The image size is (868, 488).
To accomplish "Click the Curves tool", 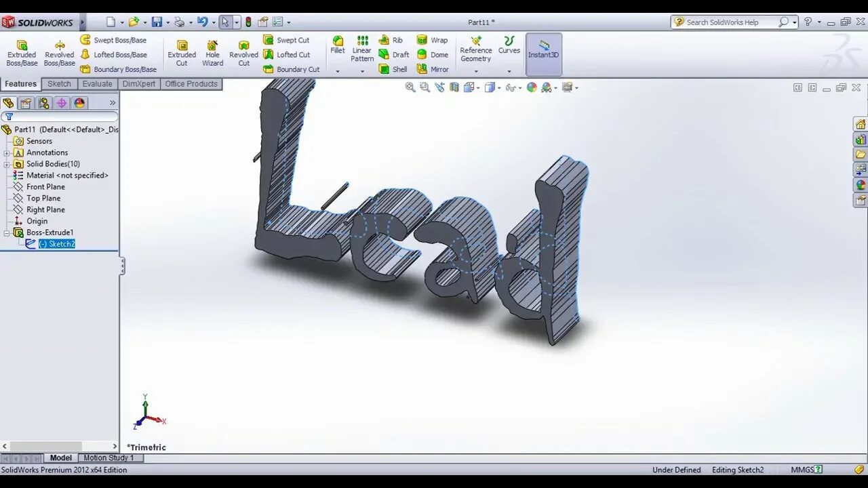I will (509, 45).
